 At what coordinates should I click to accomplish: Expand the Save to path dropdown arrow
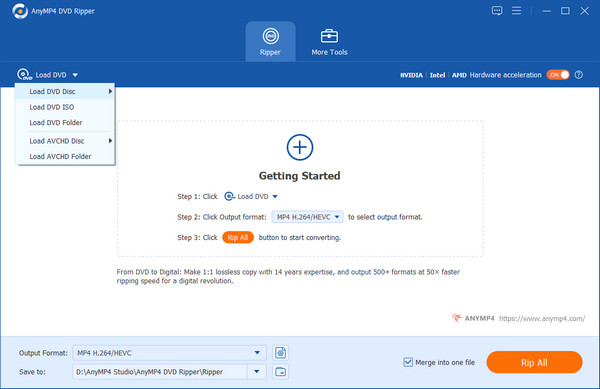[257, 371]
